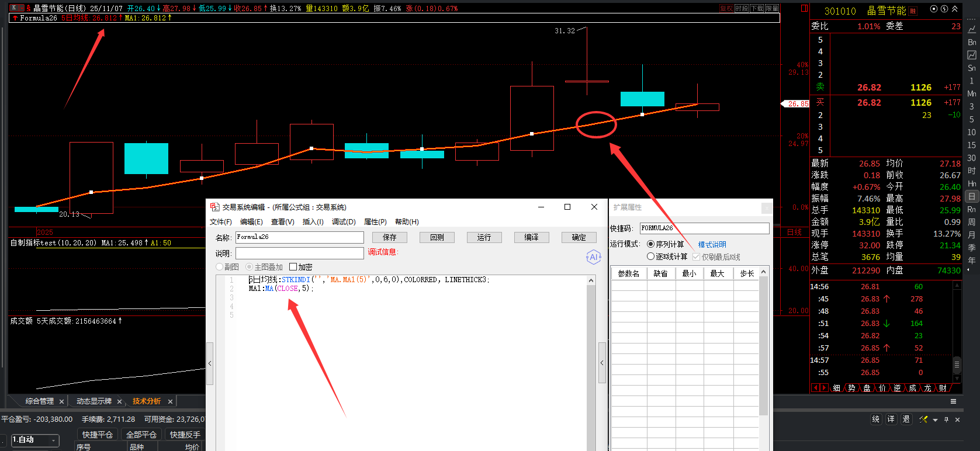Image resolution: width=980 pixels, height=451 pixels.
Task: Collapse the left side arrow of editor
Action: [210, 363]
